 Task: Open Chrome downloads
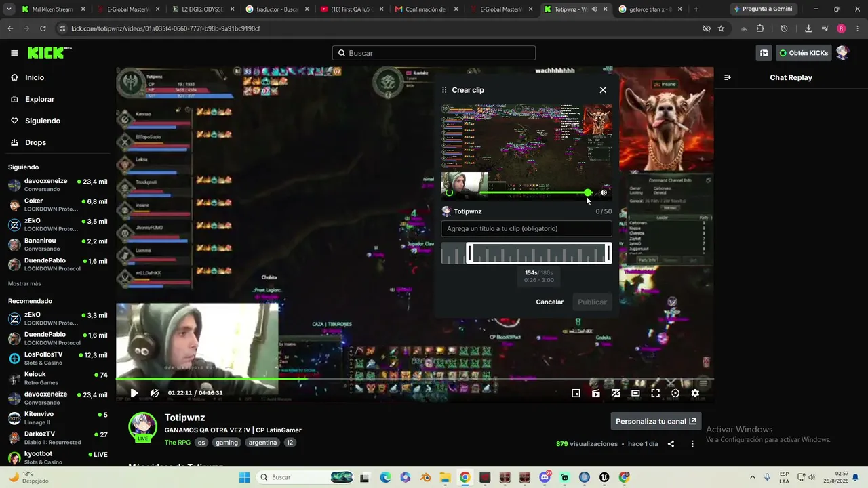tap(808, 28)
